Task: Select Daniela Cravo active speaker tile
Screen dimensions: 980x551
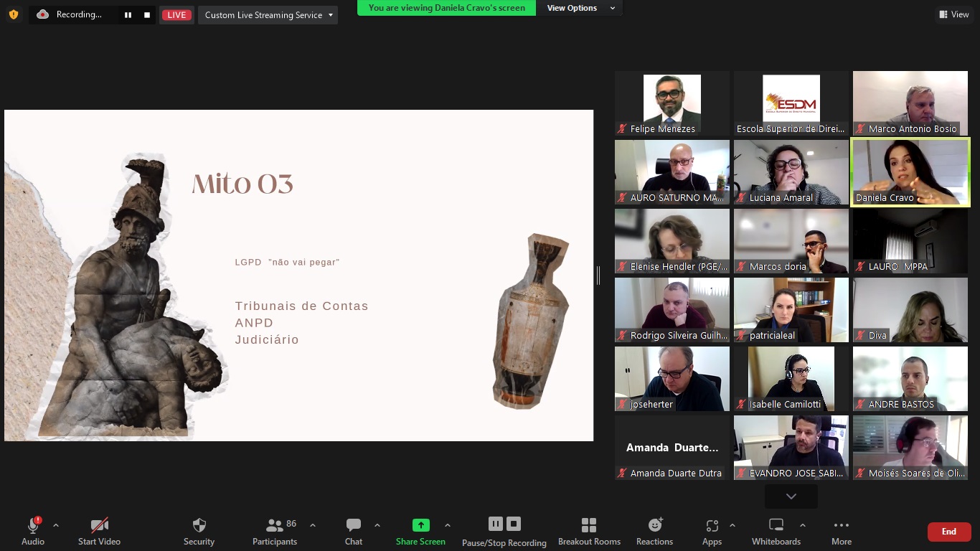Action: coord(910,172)
